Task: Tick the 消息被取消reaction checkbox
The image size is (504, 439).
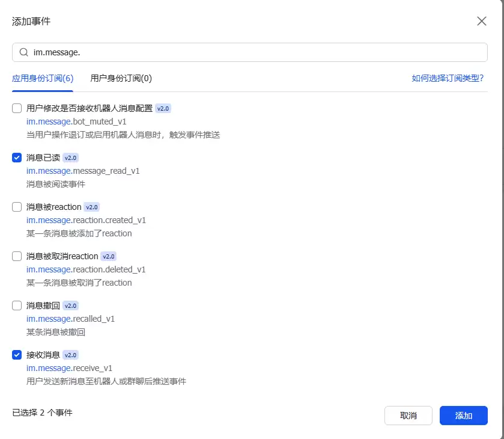Action: click(17, 256)
